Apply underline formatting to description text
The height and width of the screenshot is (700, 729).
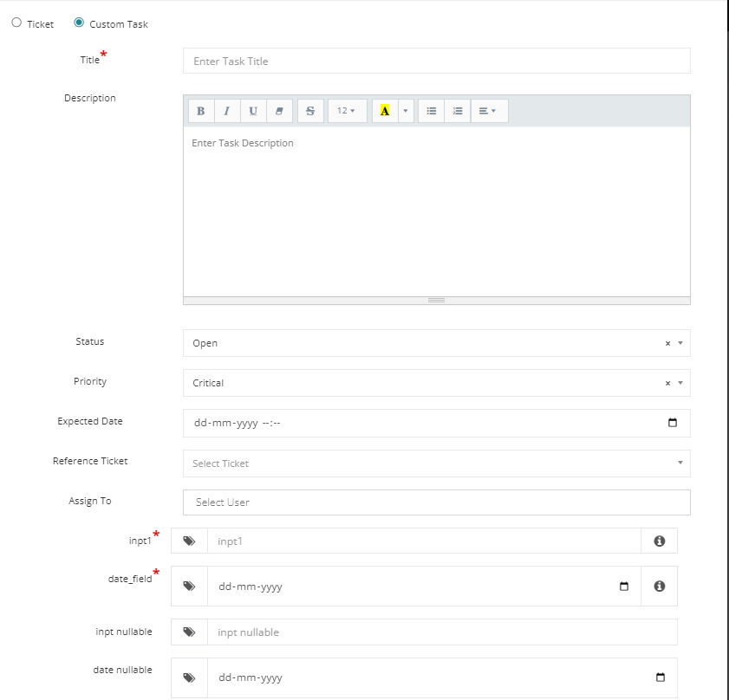(x=252, y=110)
